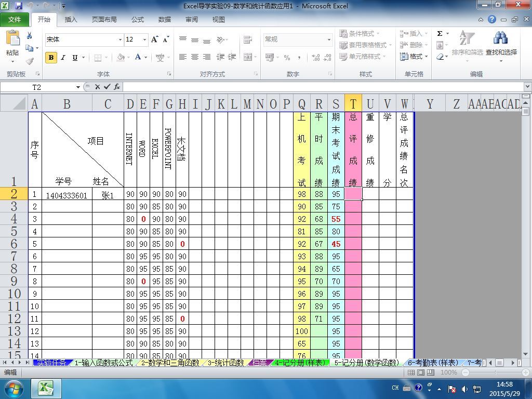The width and height of the screenshot is (532, 399).
Task: Open the 单元格样式 dropdown
Action: 363,56
